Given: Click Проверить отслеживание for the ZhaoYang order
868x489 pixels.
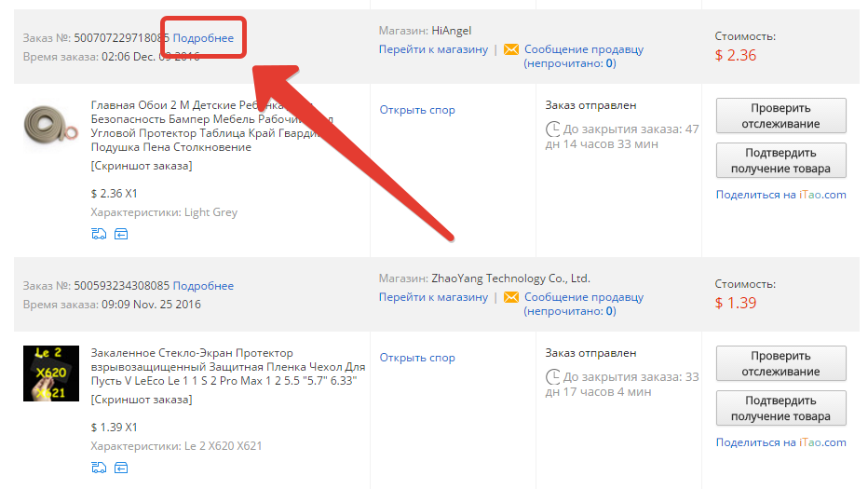Looking at the screenshot, I should pos(780,363).
